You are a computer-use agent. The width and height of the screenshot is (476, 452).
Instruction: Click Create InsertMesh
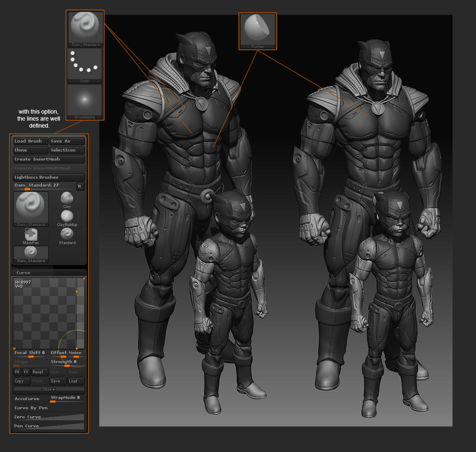click(x=49, y=159)
